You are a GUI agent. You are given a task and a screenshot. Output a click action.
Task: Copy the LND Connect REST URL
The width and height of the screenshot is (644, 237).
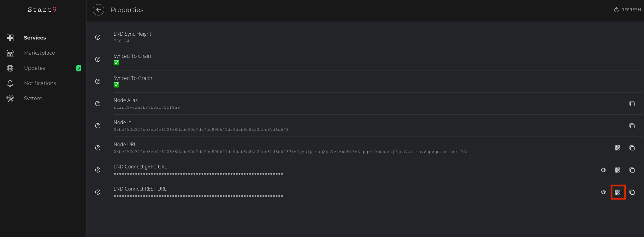coord(632,192)
